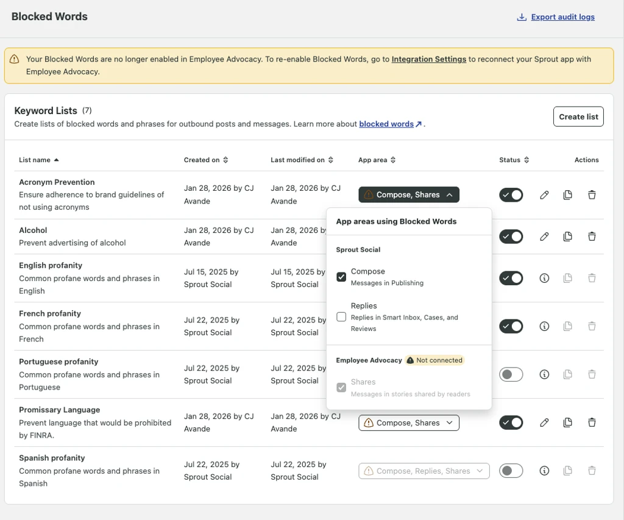Toggle status of Promissary Language list
The image size is (624, 520).
(x=511, y=423)
